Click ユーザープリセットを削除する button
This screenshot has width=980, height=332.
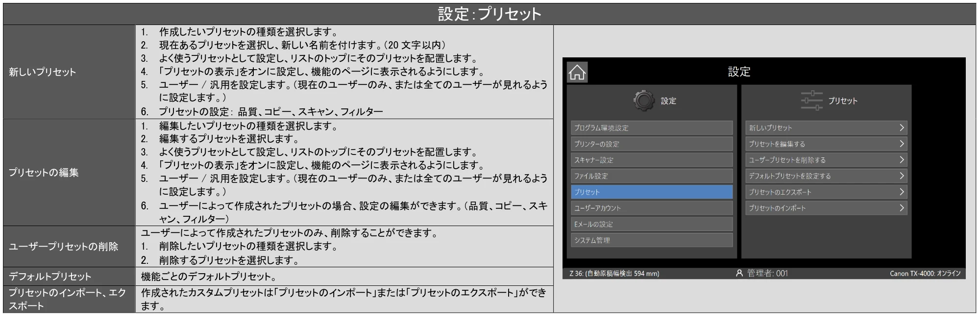[826, 160]
